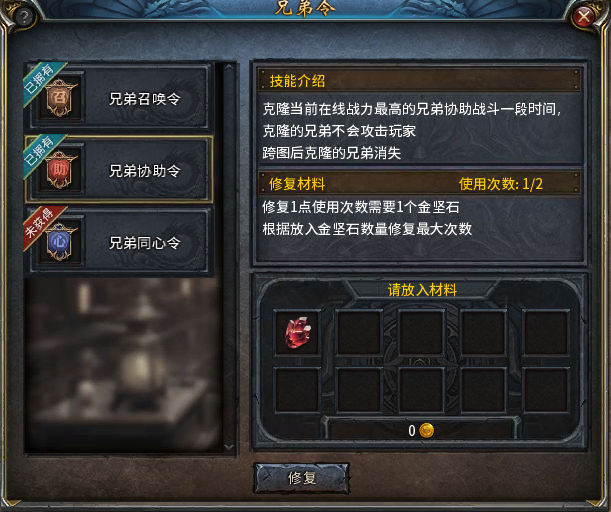Click the help question mark icon
Screen dimensions: 611x512
tap(24, 17)
